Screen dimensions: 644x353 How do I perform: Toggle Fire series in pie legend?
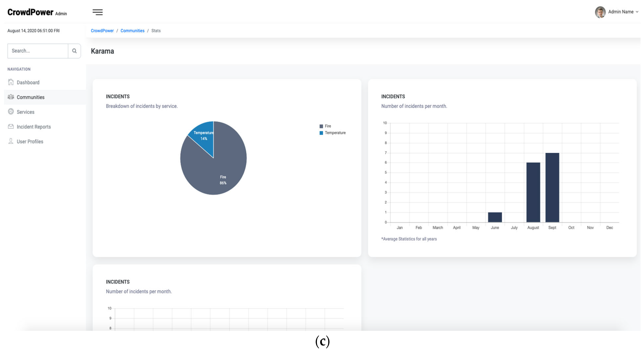pos(325,126)
